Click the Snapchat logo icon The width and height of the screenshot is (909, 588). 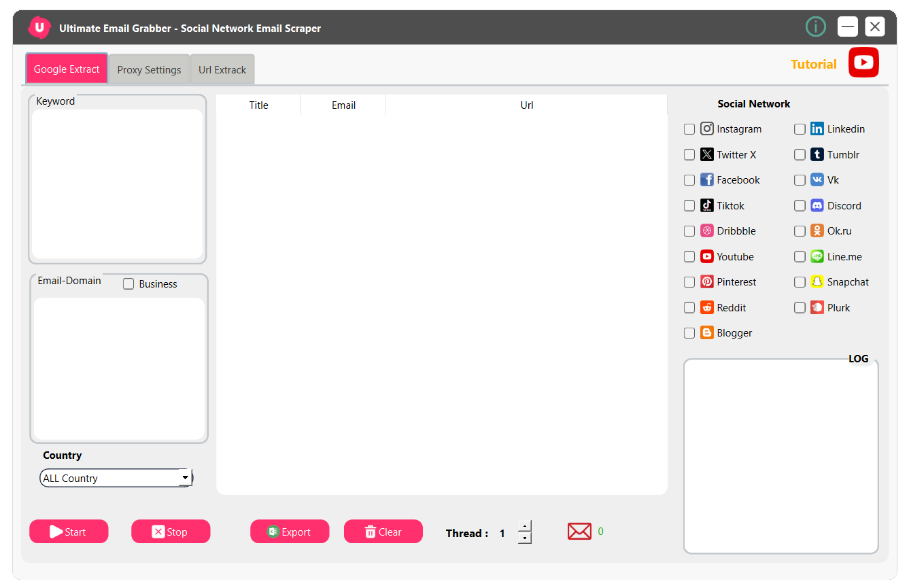pyautogui.click(x=817, y=281)
